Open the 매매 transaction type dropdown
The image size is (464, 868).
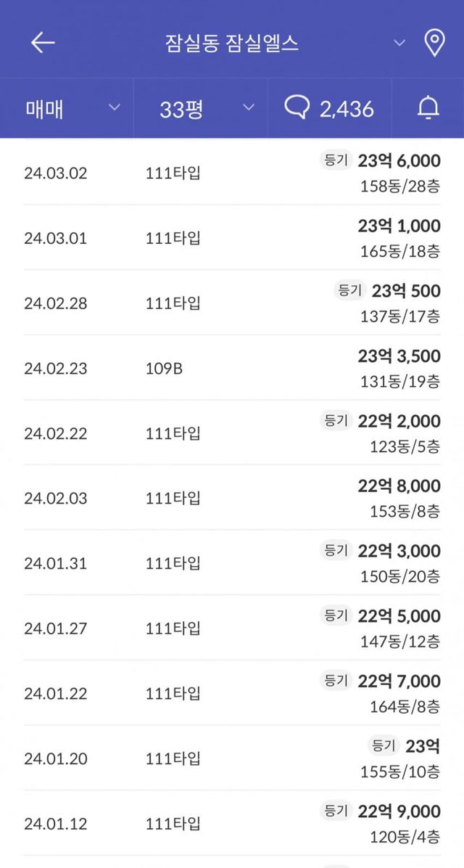click(65, 107)
